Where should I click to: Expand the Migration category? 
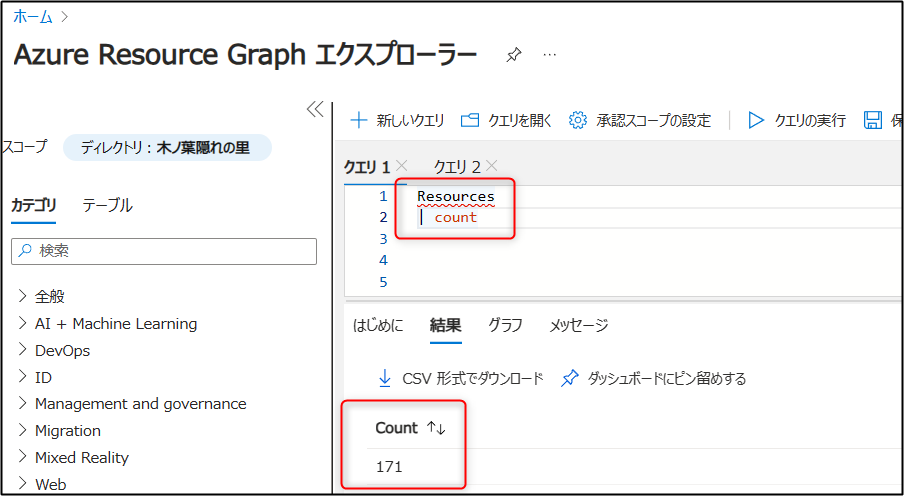(x=22, y=430)
